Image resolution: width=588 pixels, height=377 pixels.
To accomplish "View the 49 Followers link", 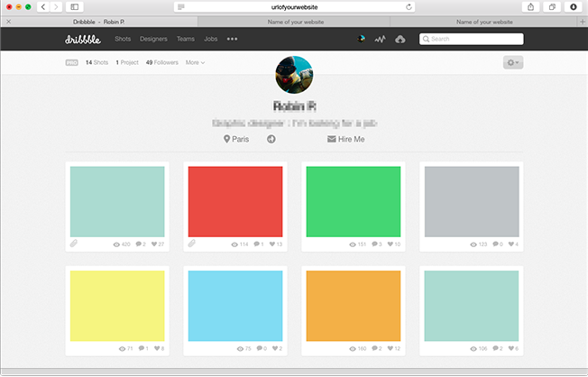I will pos(161,62).
